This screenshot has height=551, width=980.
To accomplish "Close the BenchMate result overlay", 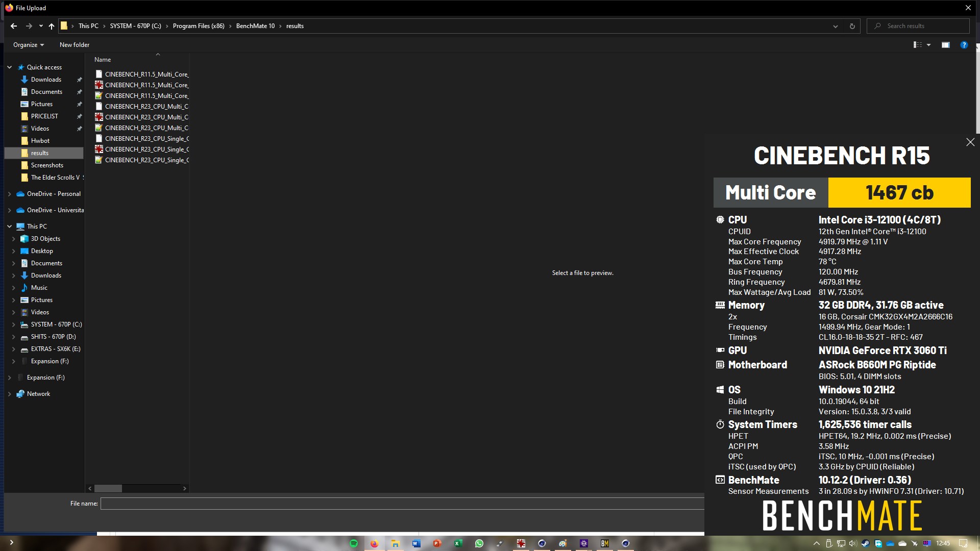I will click(x=970, y=142).
